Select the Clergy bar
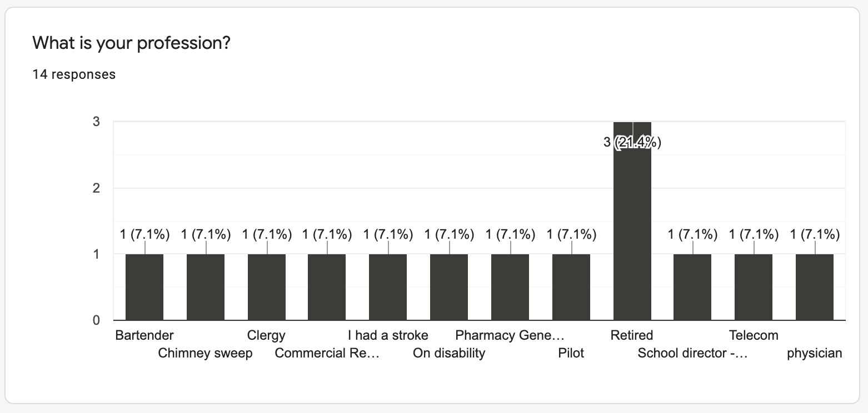 click(267, 287)
